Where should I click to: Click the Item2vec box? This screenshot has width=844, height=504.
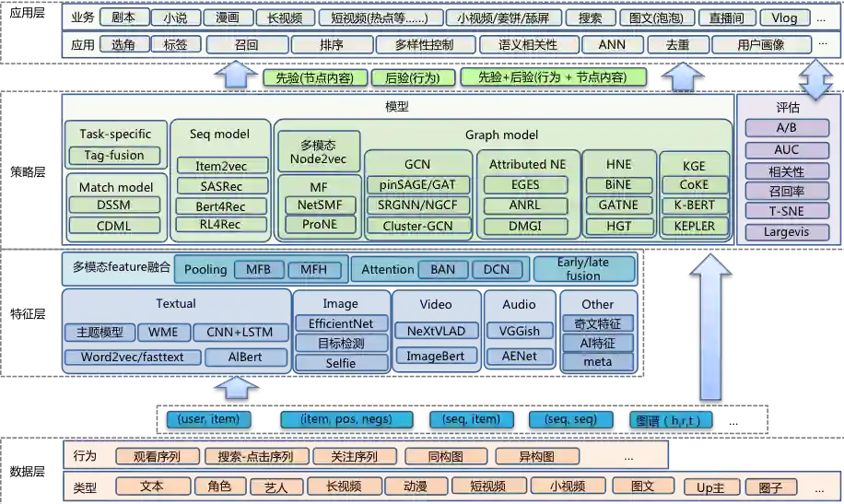221,166
